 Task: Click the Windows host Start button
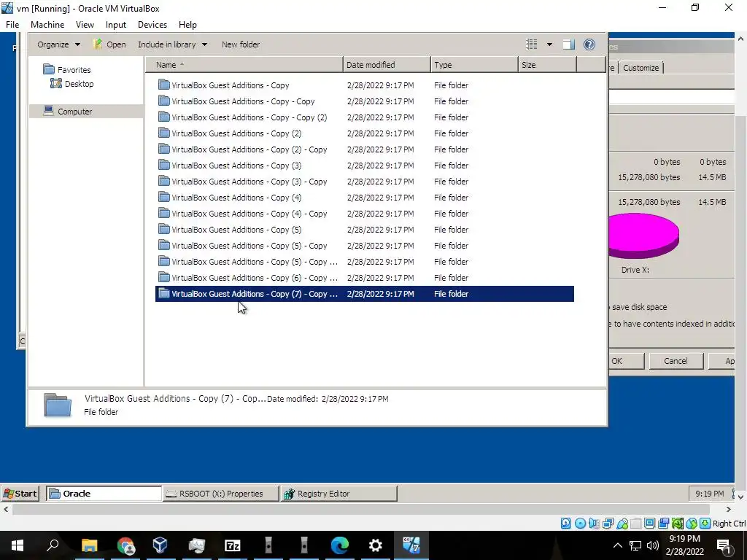[x=18, y=545]
